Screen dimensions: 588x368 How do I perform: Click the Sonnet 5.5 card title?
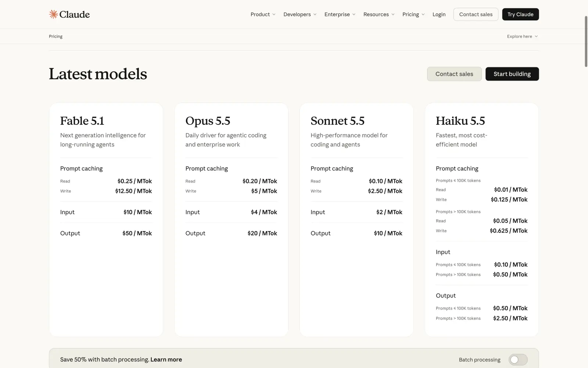tap(337, 121)
